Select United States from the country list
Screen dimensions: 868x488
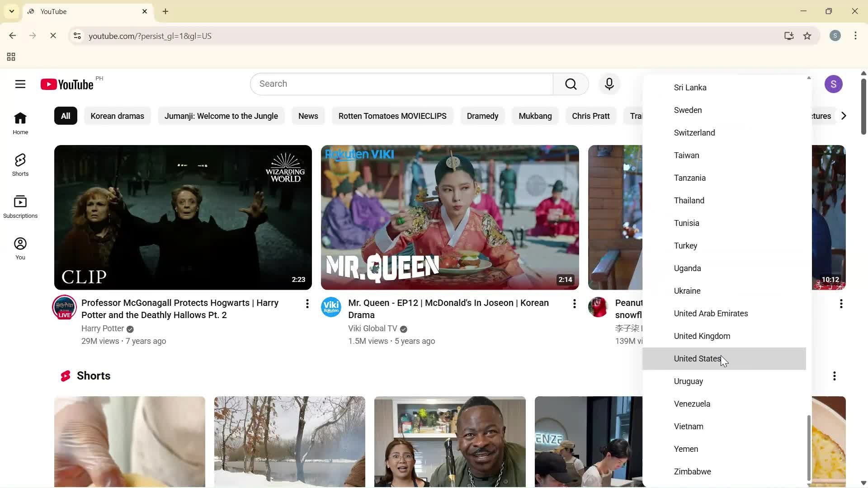(x=697, y=358)
